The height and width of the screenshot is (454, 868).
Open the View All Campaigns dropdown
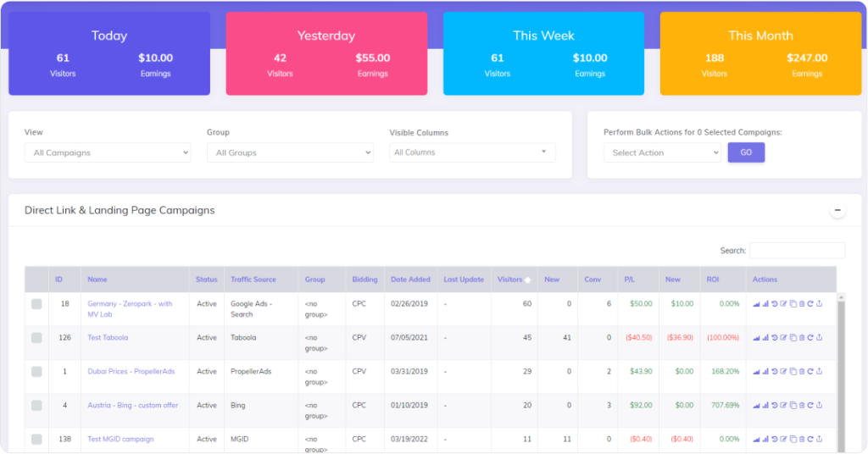tap(108, 152)
